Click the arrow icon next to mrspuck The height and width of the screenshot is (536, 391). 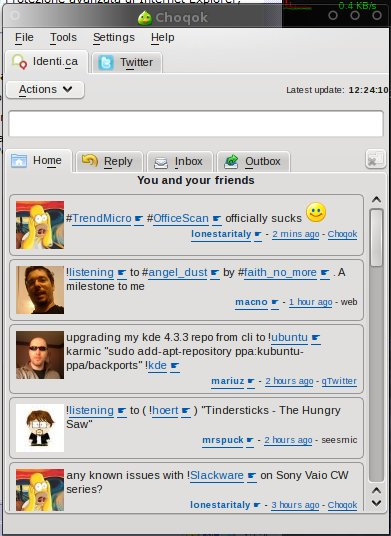pos(250,440)
